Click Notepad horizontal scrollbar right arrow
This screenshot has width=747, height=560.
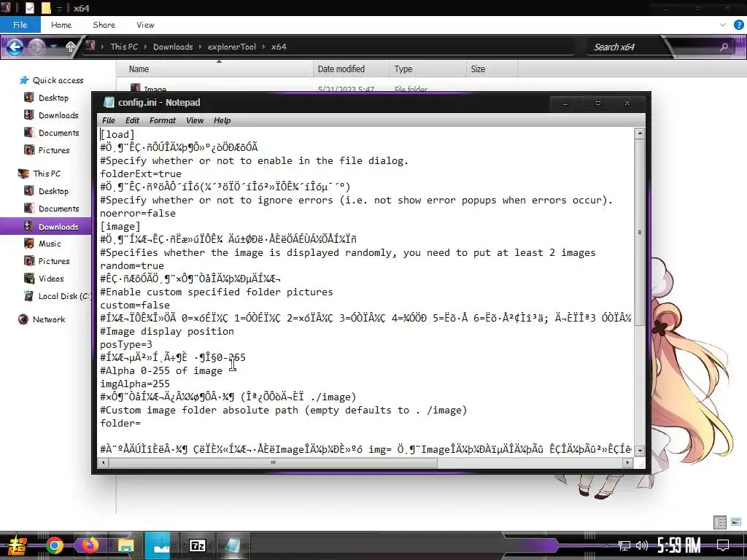627,462
